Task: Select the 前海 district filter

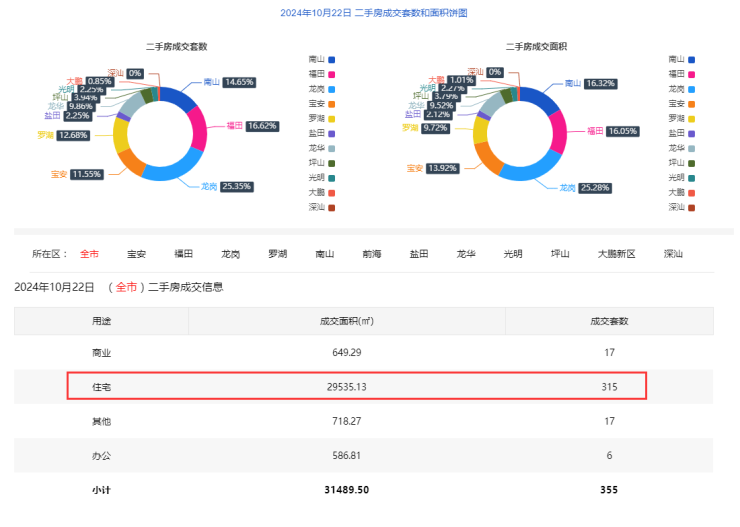Action: click(372, 254)
